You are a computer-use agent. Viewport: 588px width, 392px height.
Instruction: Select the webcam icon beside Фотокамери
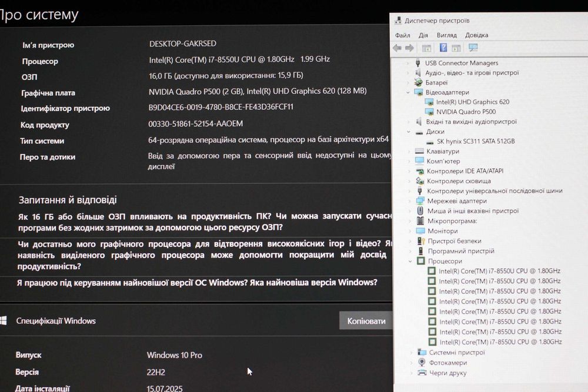[x=422, y=363]
